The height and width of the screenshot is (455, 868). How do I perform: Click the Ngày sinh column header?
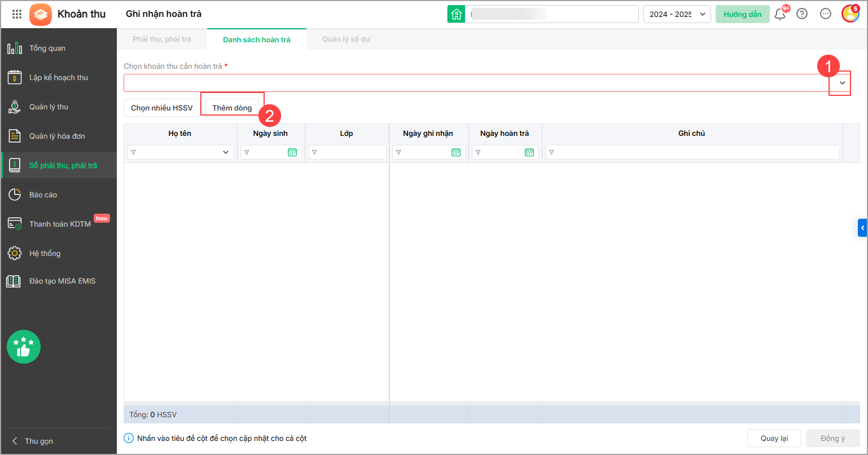tap(271, 134)
